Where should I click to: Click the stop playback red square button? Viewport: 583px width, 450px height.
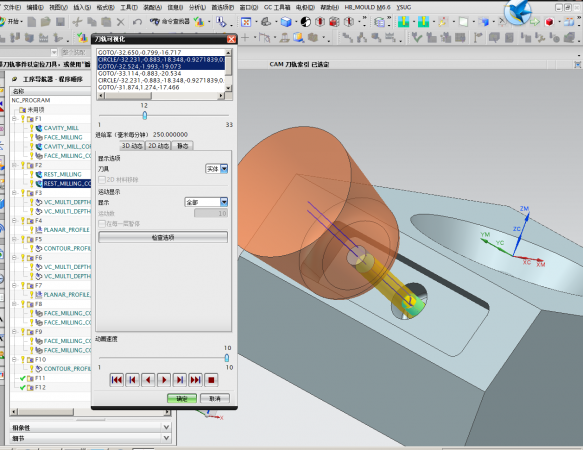pos(211,380)
